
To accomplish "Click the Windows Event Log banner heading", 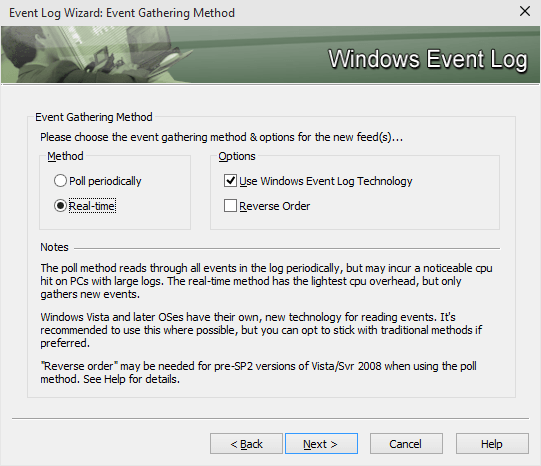I will pyautogui.click(x=428, y=59).
